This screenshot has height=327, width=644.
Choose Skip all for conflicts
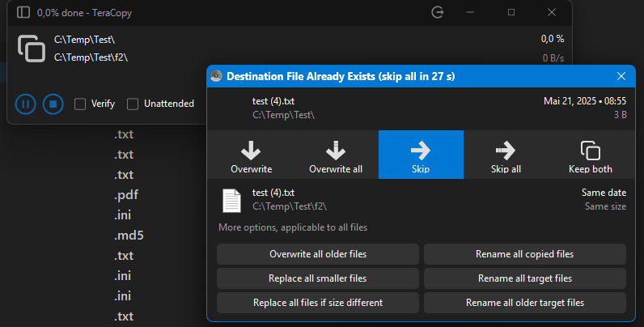pos(506,155)
